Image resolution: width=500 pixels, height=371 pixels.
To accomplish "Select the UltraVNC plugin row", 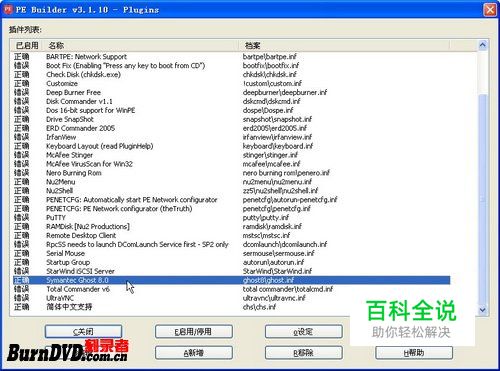I will (x=232, y=298).
